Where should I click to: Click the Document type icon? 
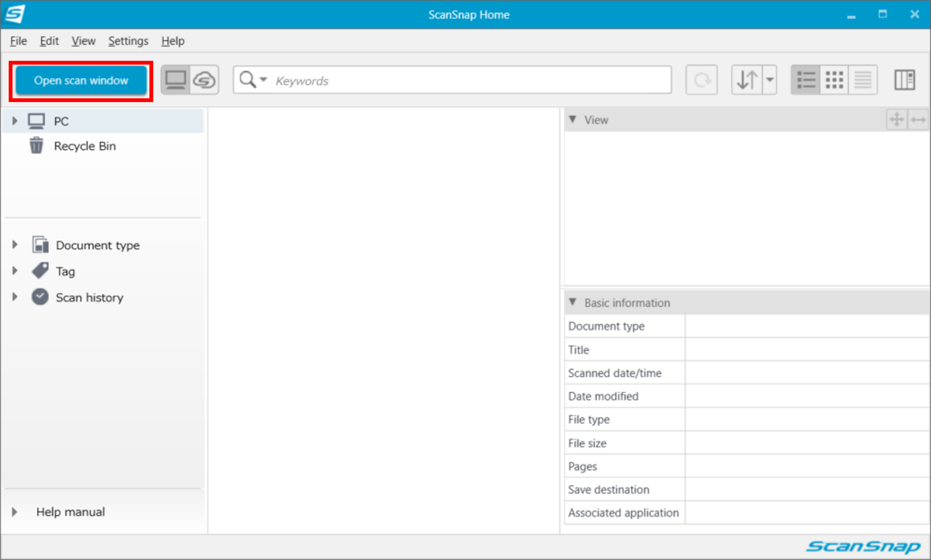[x=40, y=245]
